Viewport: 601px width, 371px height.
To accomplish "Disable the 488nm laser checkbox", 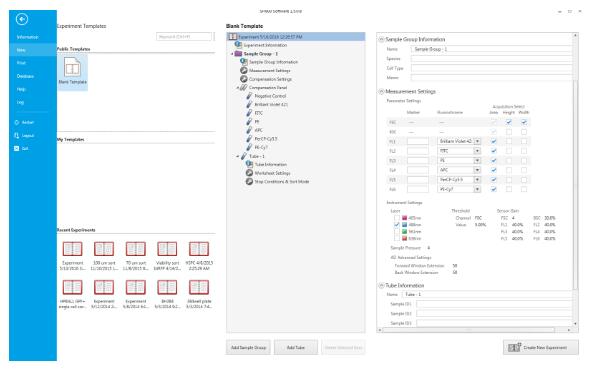I will point(397,225).
